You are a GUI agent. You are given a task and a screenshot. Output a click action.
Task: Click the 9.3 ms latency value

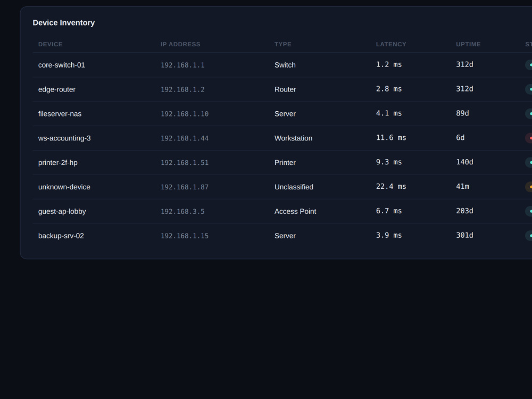click(389, 162)
